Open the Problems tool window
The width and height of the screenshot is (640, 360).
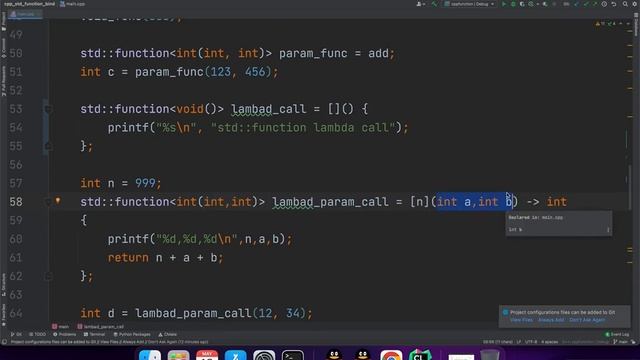pyautogui.click(x=65, y=334)
